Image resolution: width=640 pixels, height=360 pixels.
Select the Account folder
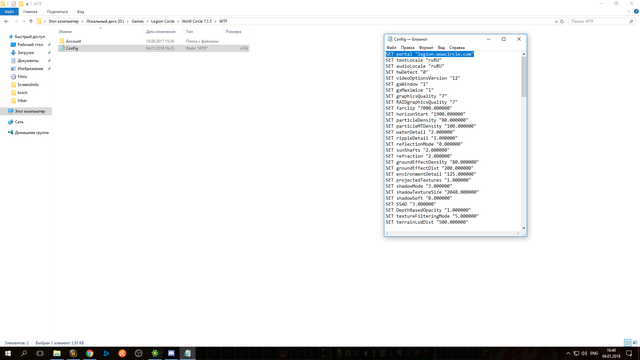(73, 41)
